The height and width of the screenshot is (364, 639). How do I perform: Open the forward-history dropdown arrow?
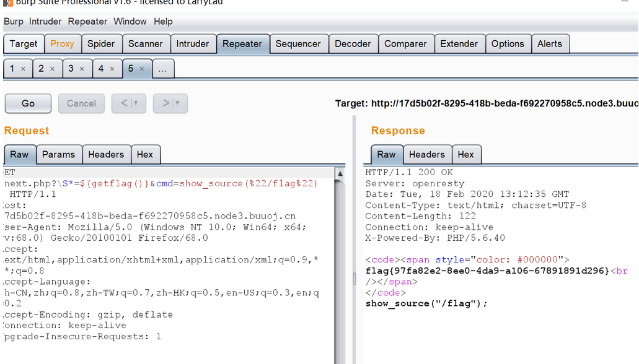click(x=178, y=103)
